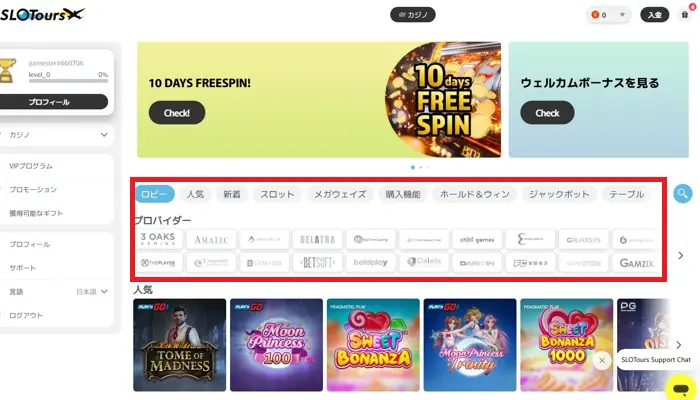Open the gift box icon in header
The image size is (700, 400).
(685, 15)
